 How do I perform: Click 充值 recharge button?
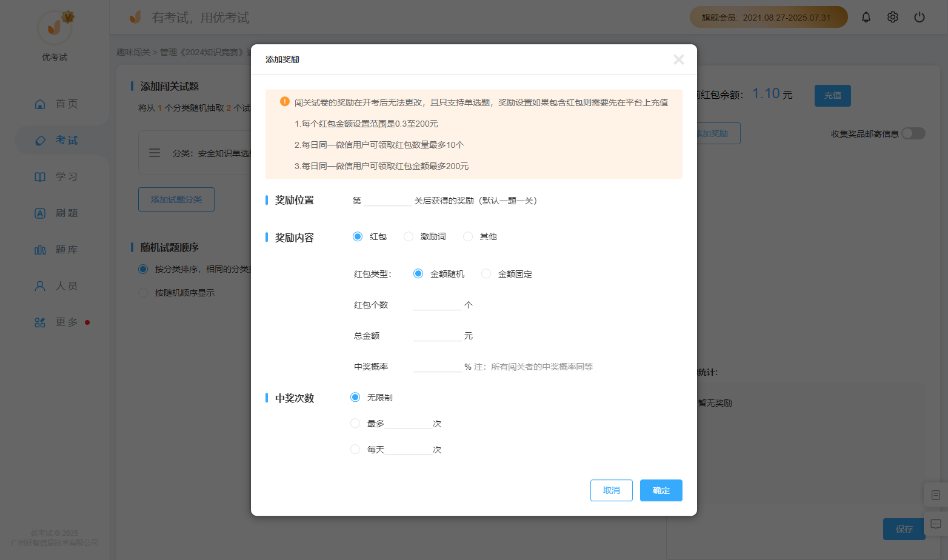click(833, 96)
